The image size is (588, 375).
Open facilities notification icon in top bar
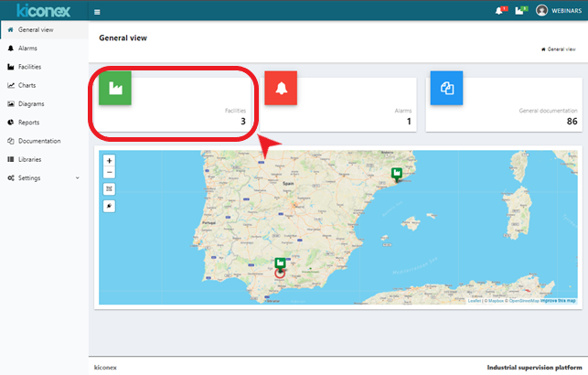(519, 11)
